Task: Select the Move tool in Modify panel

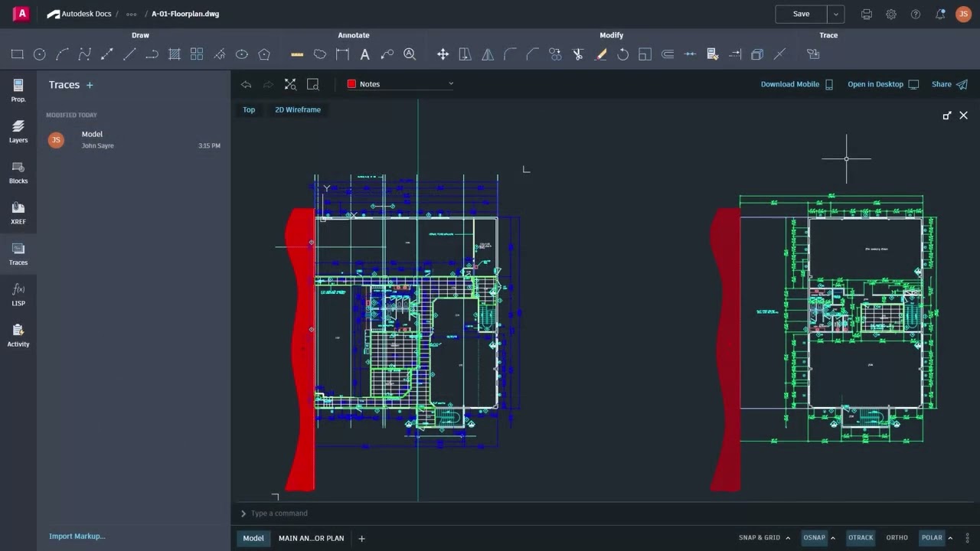Action: (443, 54)
